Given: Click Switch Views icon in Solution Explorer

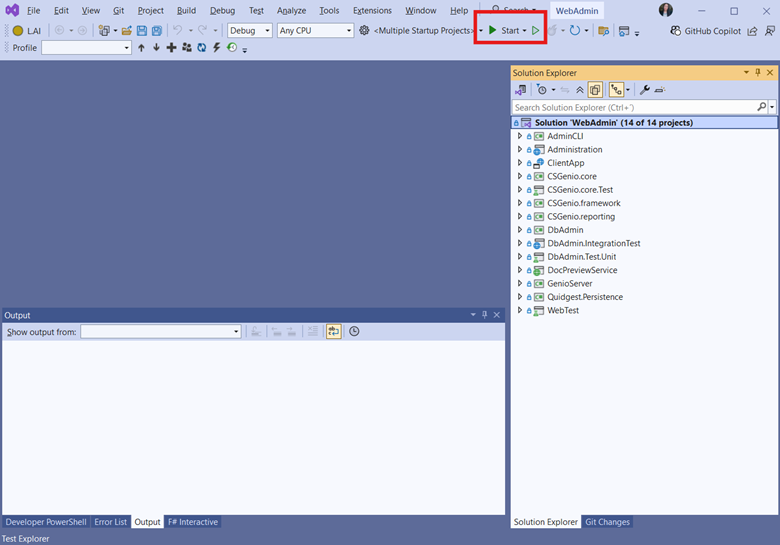Looking at the screenshot, I should [520, 90].
